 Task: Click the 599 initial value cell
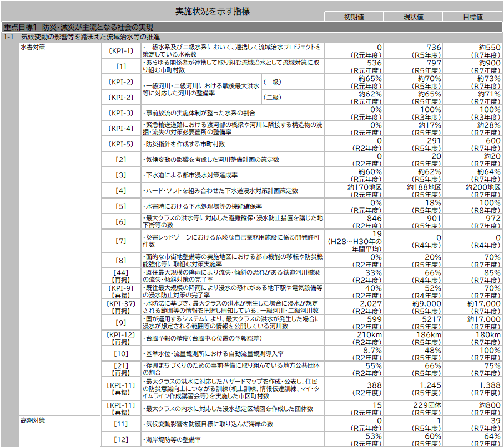coord(354,322)
